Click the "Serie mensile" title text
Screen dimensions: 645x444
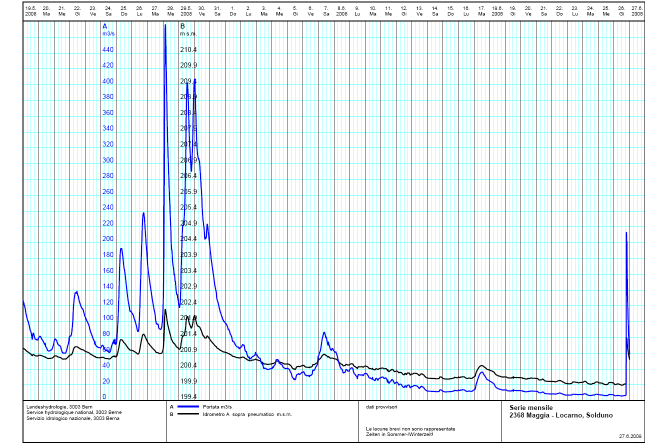coord(530,408)
